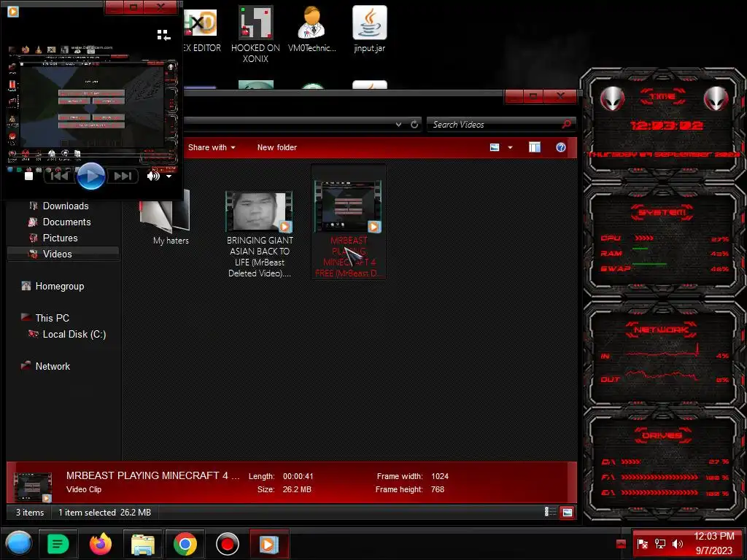747x560 pixels.
Task: Click Windows Media Player title icon
Action: (x=13, y=11)
